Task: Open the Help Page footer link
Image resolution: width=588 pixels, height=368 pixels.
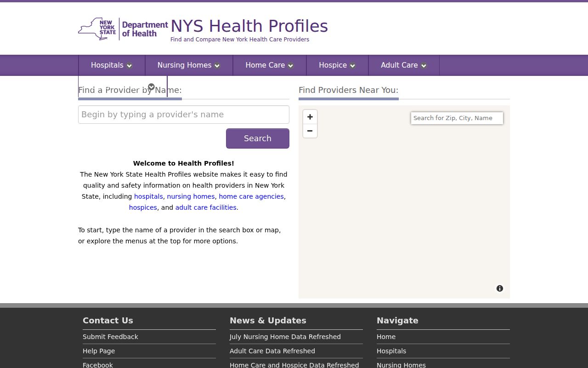Action: [x=99, y=351]
